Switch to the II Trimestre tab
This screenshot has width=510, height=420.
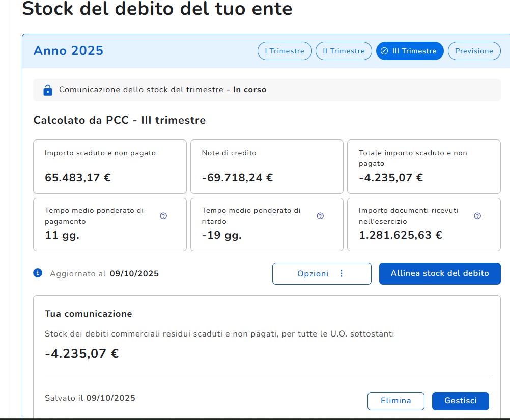click(344, 51)
